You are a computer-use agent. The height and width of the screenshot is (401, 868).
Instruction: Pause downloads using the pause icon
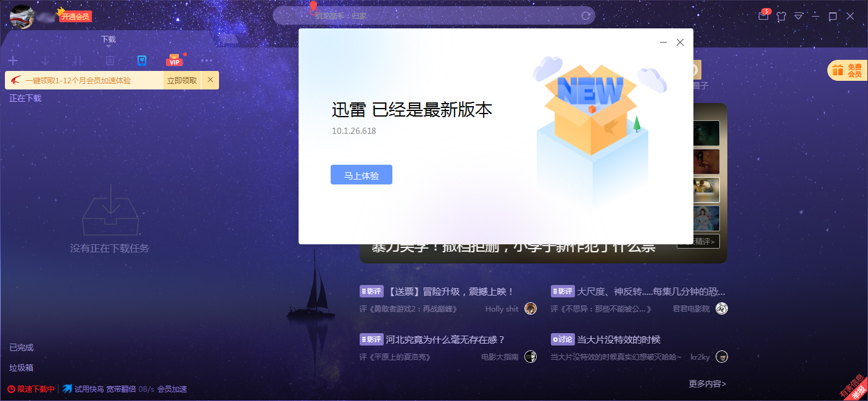[x=77, y=60]
